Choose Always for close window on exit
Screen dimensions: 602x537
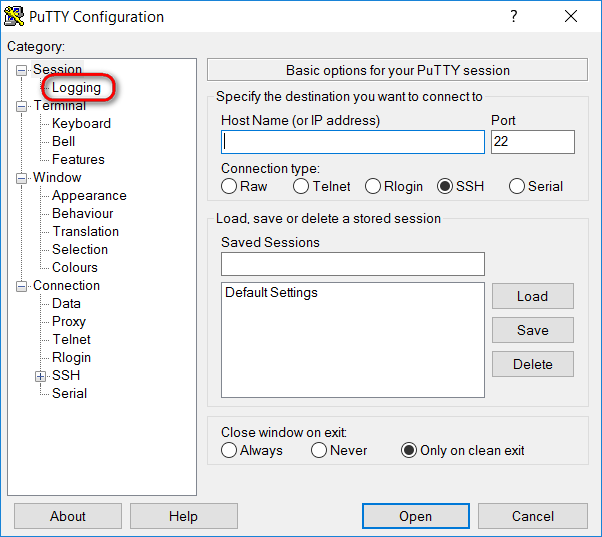click(x=229, y=450)
